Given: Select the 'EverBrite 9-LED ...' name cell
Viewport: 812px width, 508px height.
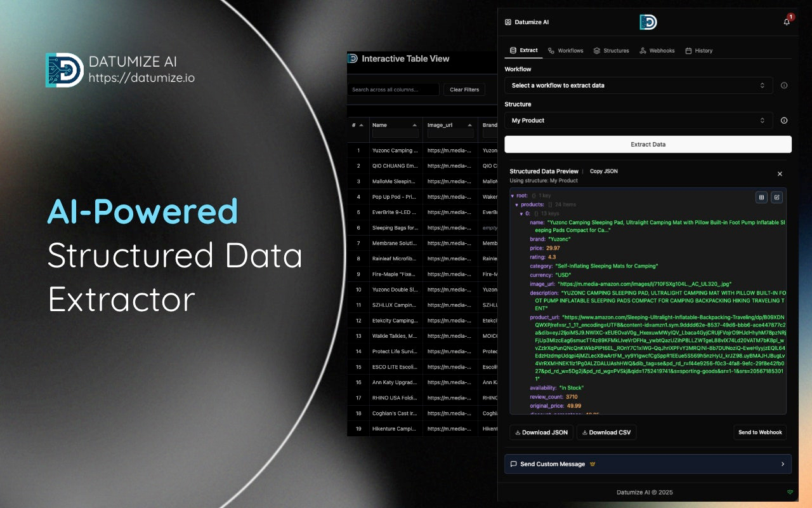Looking at the screenshot, I should click(395, 212).
